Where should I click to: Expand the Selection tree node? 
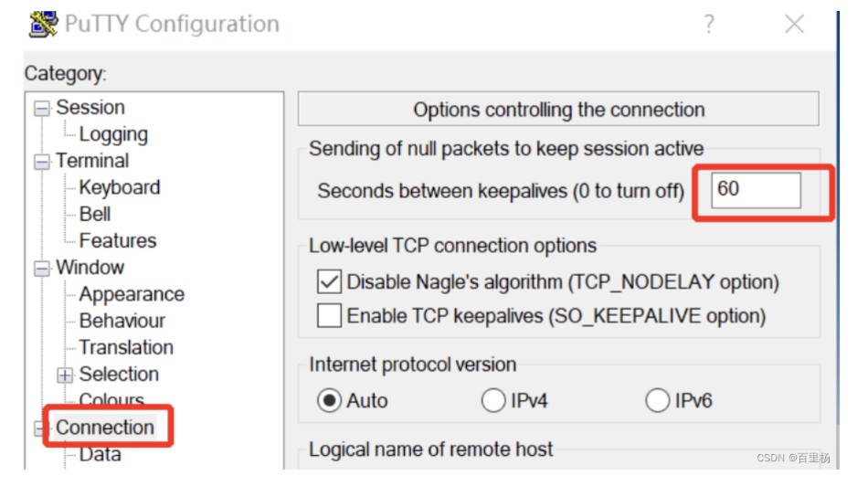66,375
